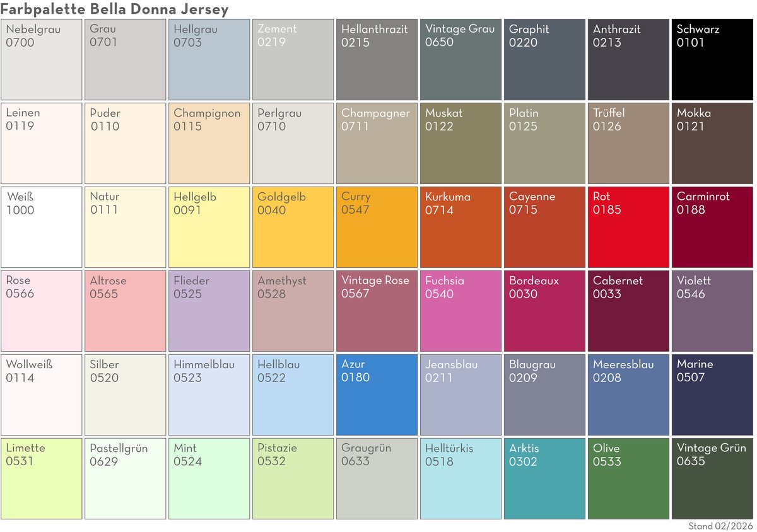
Task: Pick the Carminrot 0188 swatch
Action: point(713,227)
